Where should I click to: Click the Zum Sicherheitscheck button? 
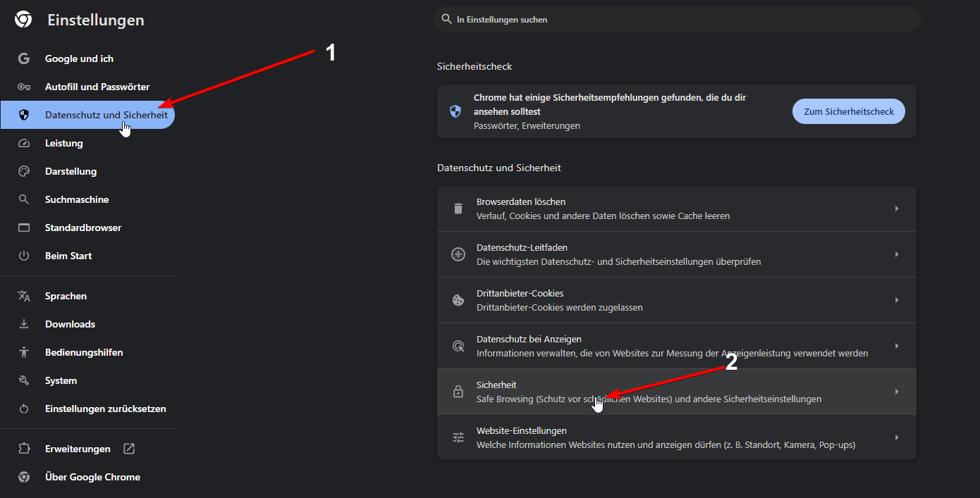click(x=848, y=111)
